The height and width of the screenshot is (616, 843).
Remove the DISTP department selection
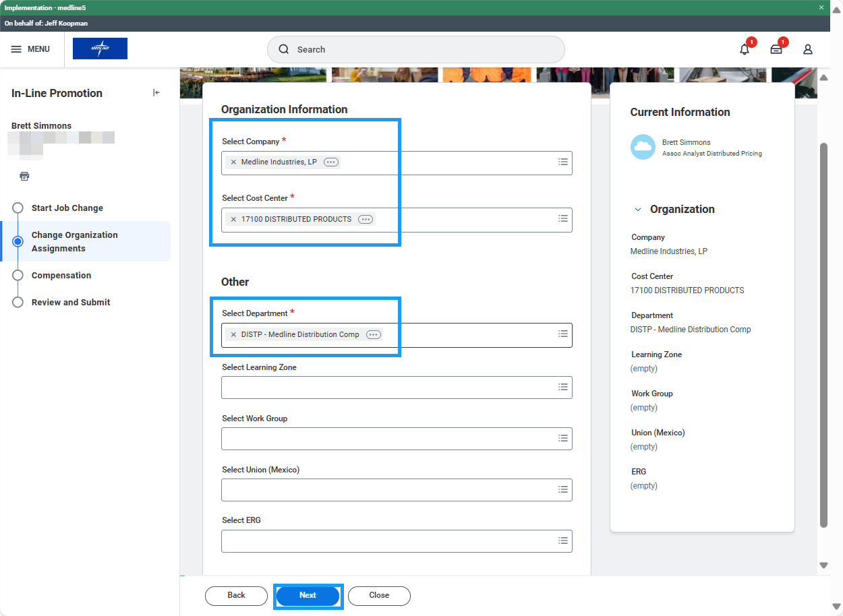click(233, 335)
